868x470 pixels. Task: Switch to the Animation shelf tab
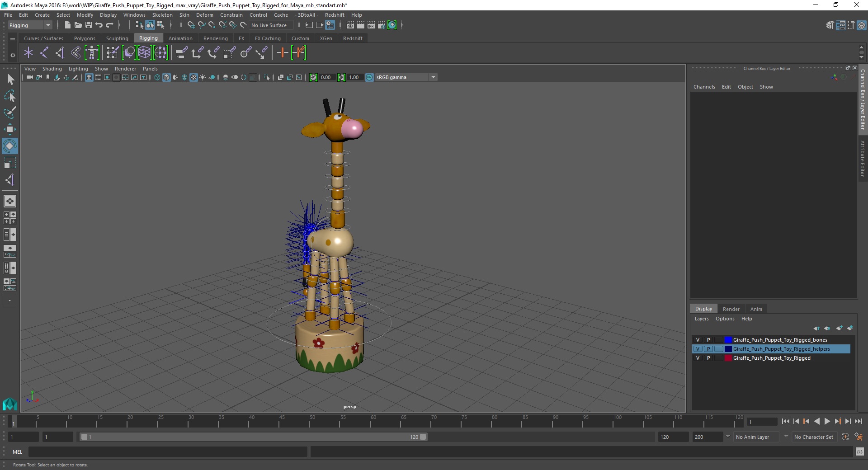coord(180,38)
